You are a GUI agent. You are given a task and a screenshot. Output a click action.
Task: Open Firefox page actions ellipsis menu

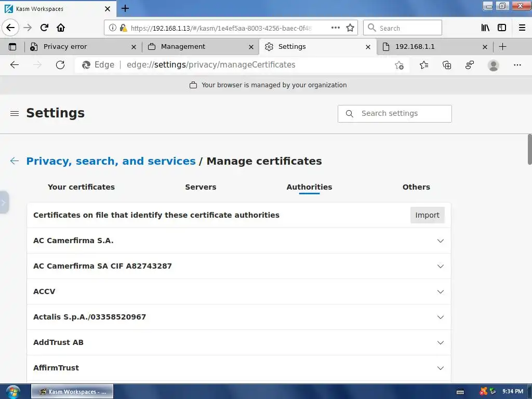click(335, 28)
